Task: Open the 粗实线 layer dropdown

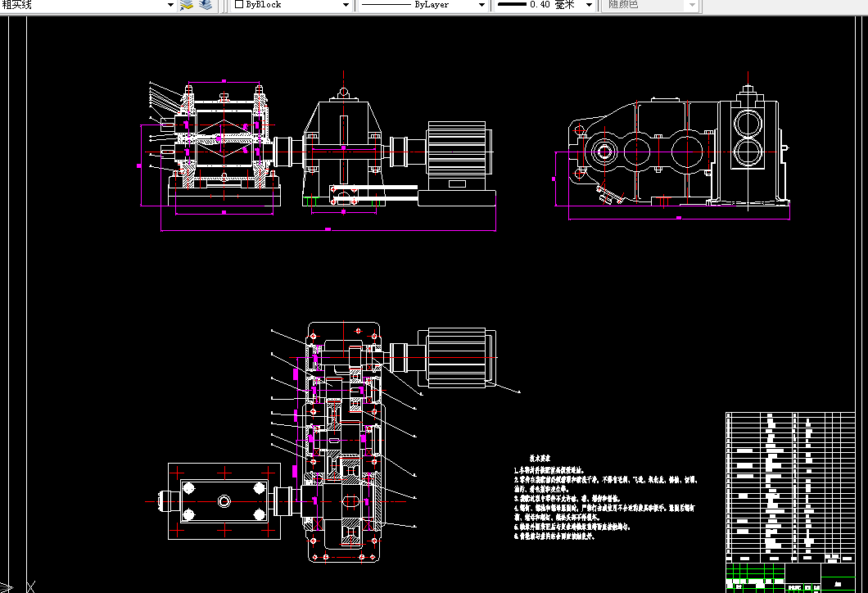Action: pyautogui.click(x=170, y=5)
